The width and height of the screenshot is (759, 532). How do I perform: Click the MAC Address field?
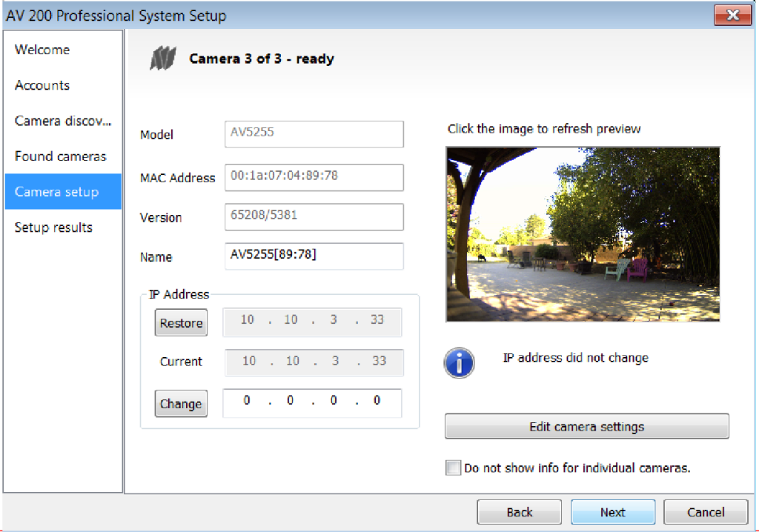(x=314, y=177)
